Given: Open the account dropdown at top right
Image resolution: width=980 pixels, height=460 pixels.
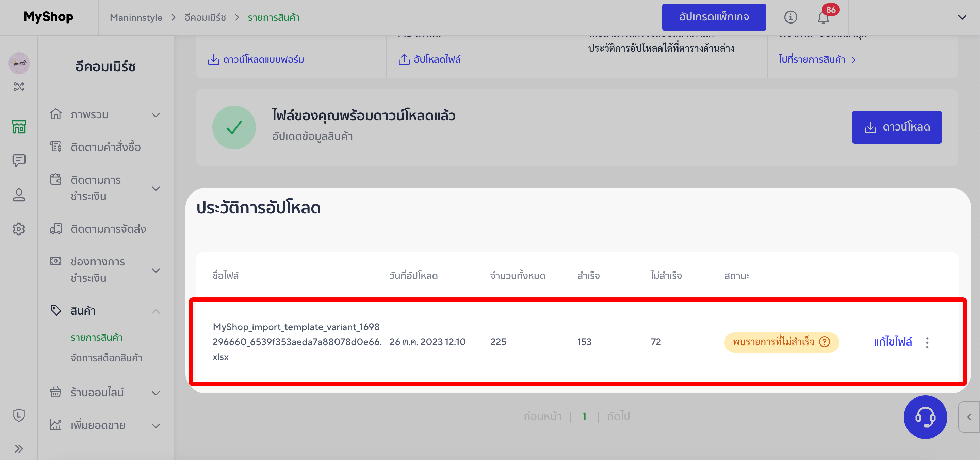Looking at the screenshot, I should [962, 17].
